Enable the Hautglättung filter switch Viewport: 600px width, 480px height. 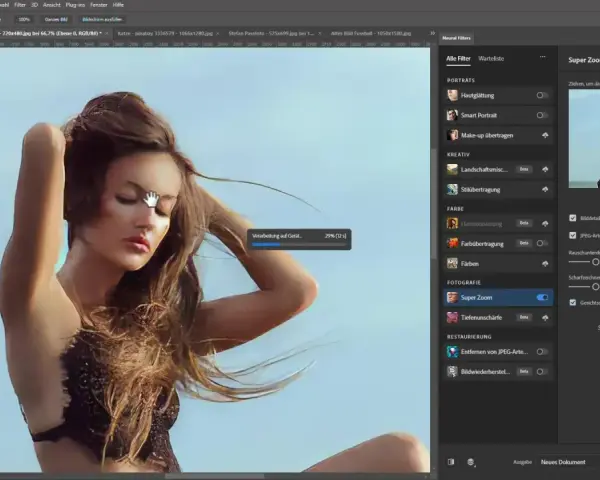click(541, 95)
